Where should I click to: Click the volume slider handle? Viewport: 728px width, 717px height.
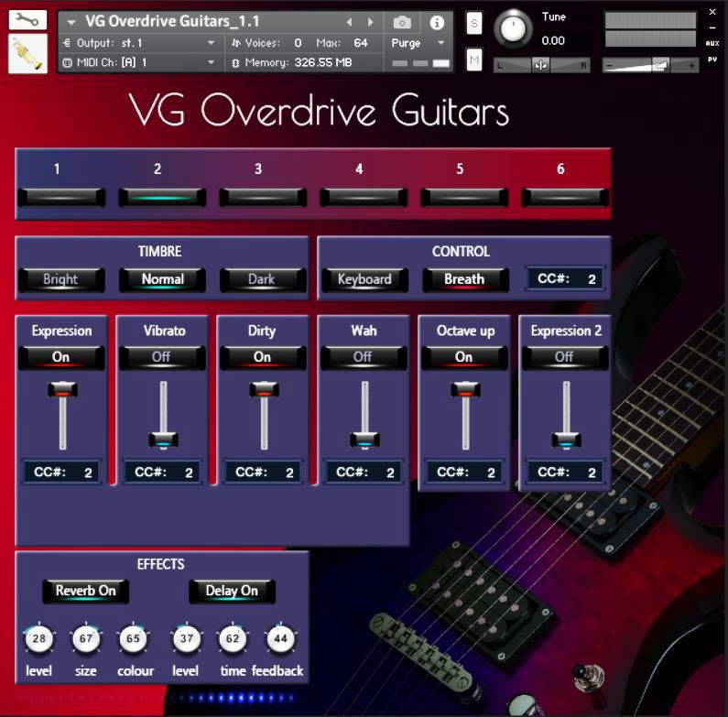660,65
